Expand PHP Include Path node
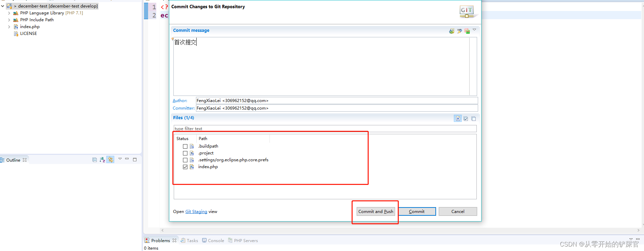Viewport: 644px width, 251px height. tap(9, 20)
